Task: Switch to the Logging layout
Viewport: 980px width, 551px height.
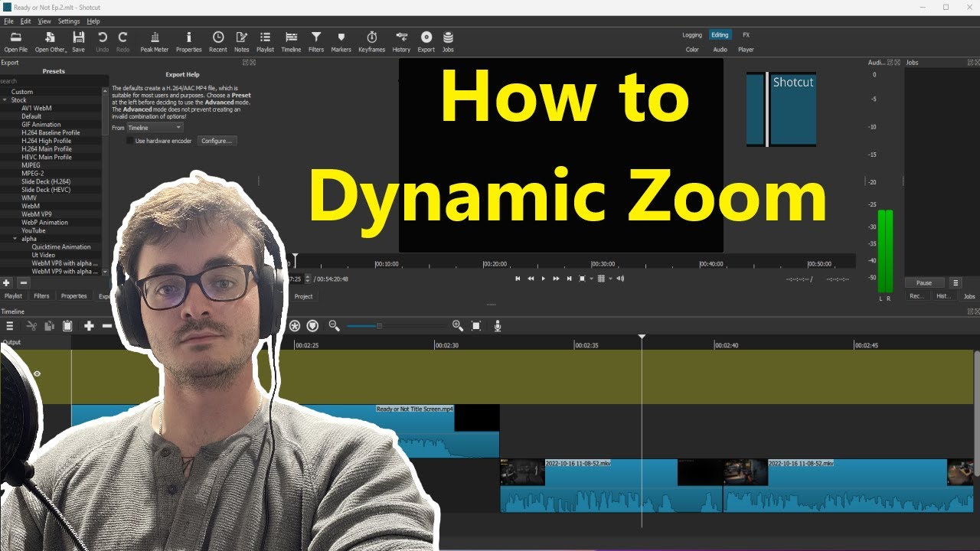Action: click(x=692, y=35)
